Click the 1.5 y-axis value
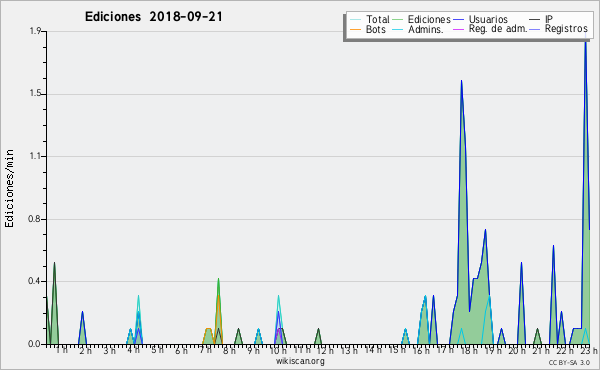The width and height of the screenshot is (600, 370). point(36,94)
